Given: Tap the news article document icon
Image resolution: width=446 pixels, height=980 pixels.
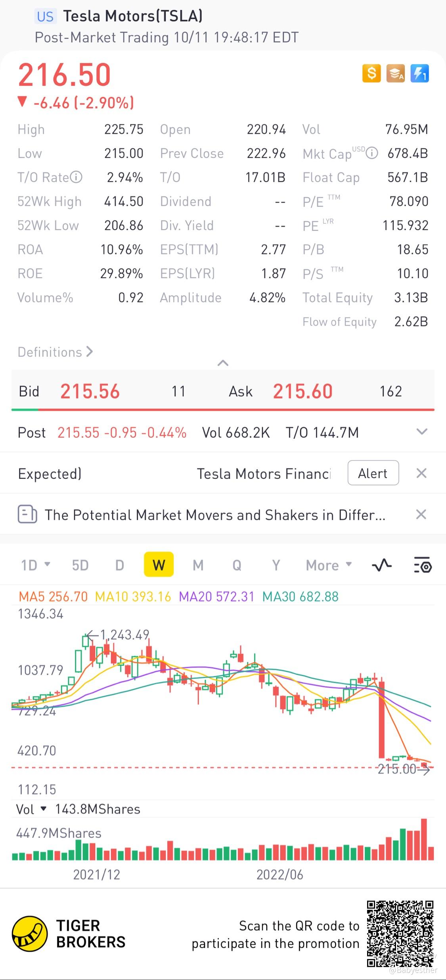Looking at the screenshot, I should pyautogui.click(x=27, y=514).
